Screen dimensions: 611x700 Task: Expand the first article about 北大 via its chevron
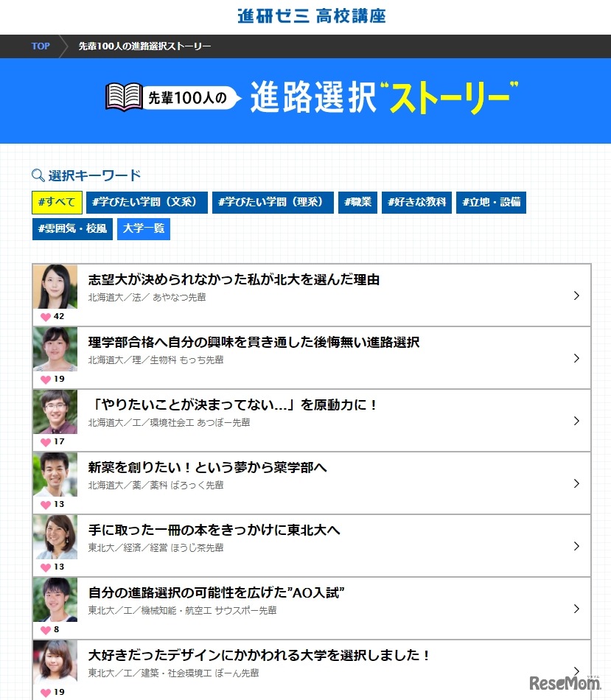577,295
